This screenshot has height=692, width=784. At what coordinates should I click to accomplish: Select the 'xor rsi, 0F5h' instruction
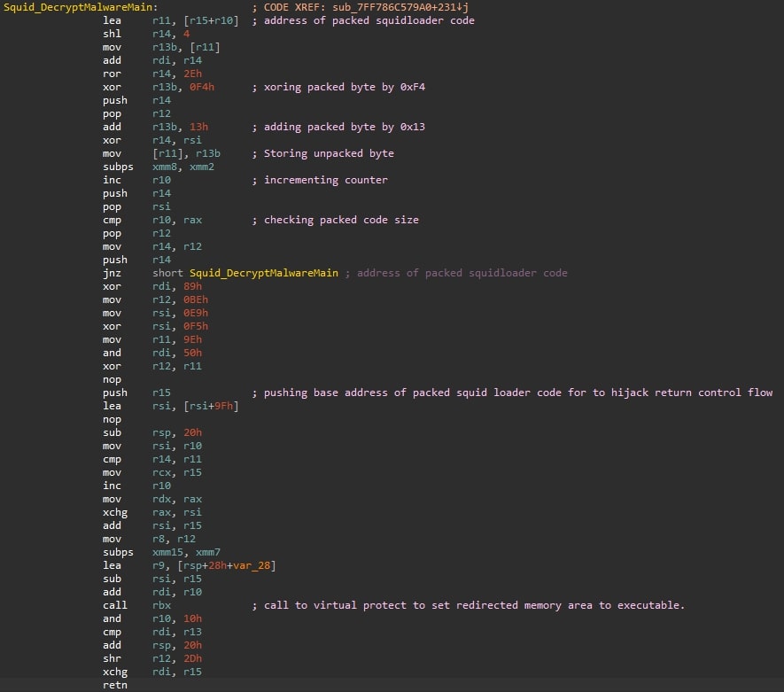point(156,326)
